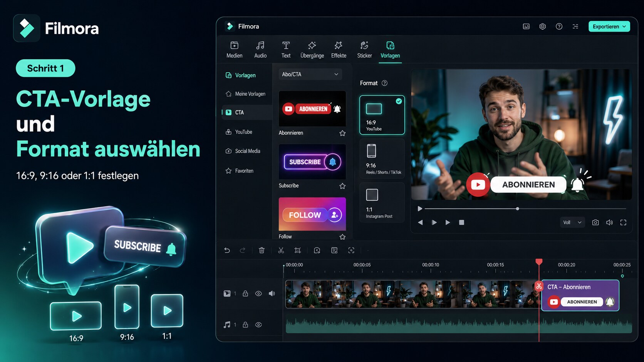Choose the 1:1 Instagram Post format

pos(382,202)
